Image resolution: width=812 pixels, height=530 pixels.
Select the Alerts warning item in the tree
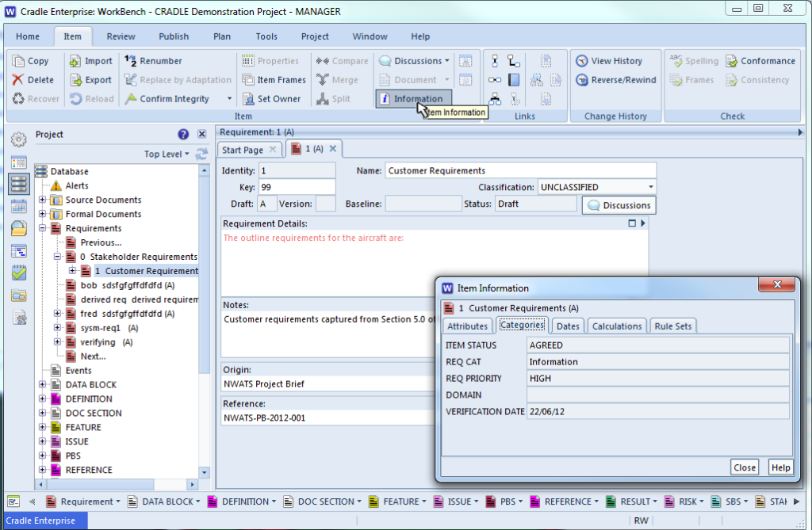[x=70, y=186]
